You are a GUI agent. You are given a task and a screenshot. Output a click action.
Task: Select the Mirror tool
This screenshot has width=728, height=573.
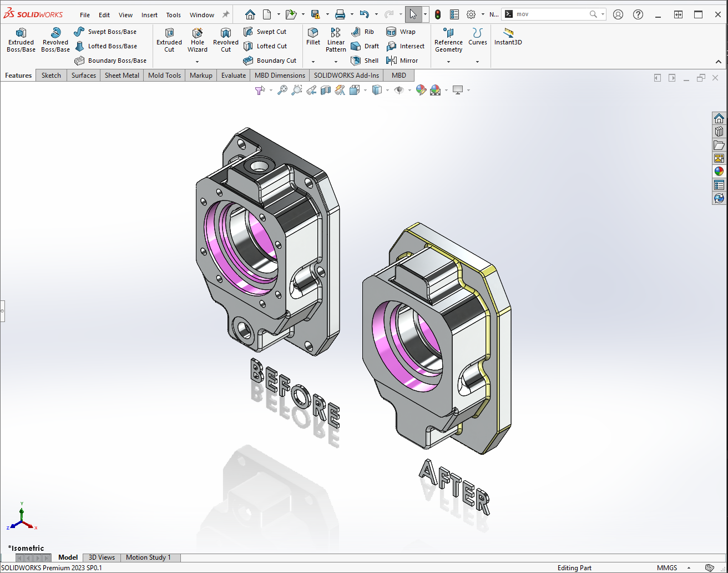coord(402,61)
